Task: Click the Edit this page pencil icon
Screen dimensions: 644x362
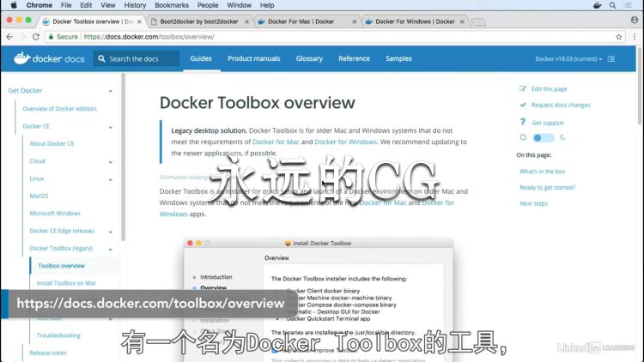Action: click(x=523, y=88)
